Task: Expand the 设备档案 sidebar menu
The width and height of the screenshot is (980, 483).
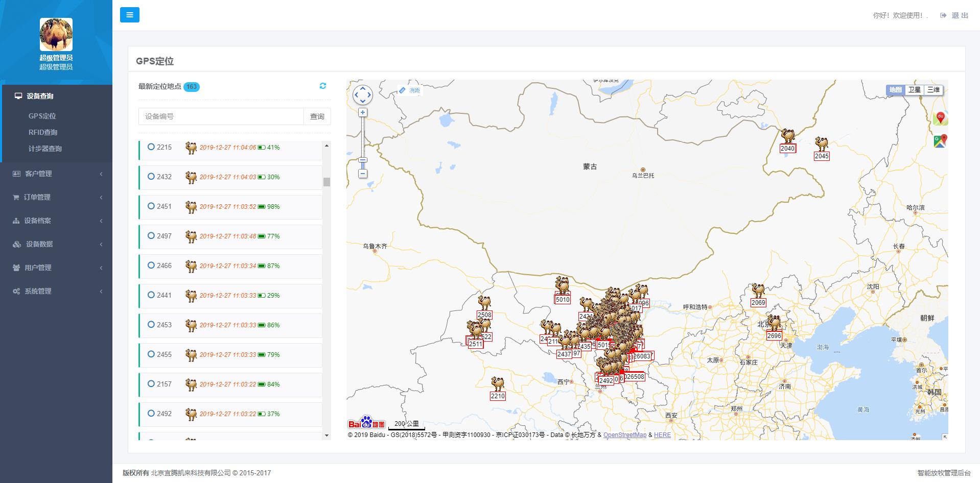Action: 56,221
